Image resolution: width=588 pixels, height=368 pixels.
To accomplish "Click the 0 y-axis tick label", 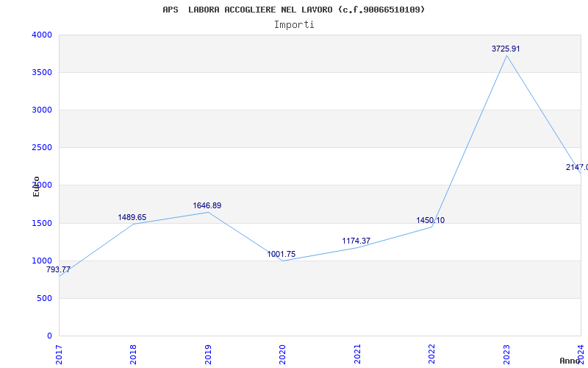I will pyautogui.click(x=49, y=336).
